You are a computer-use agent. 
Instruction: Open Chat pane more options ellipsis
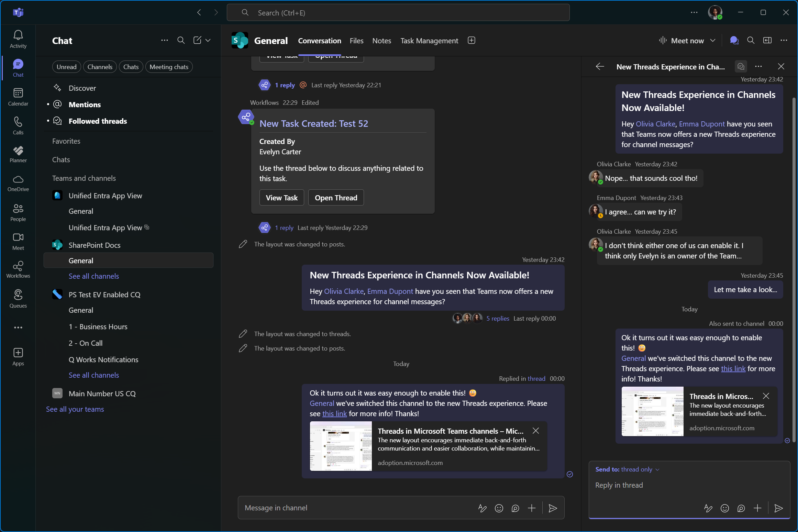click(x=165, y=41)
